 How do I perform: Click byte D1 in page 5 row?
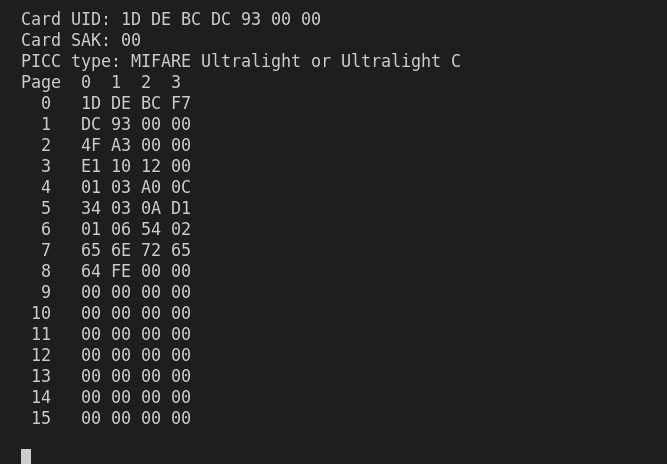[181, 208]
